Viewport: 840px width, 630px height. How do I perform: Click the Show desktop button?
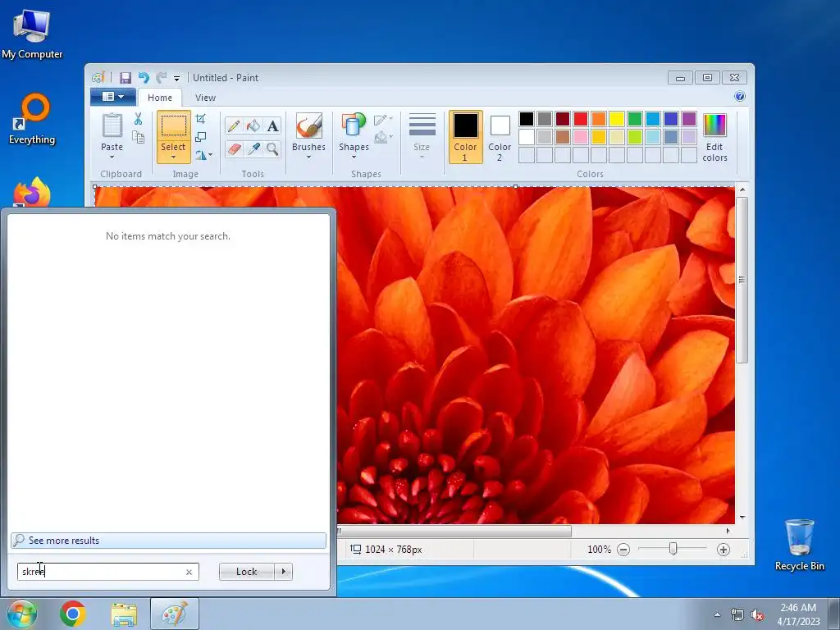click(834, 614)
